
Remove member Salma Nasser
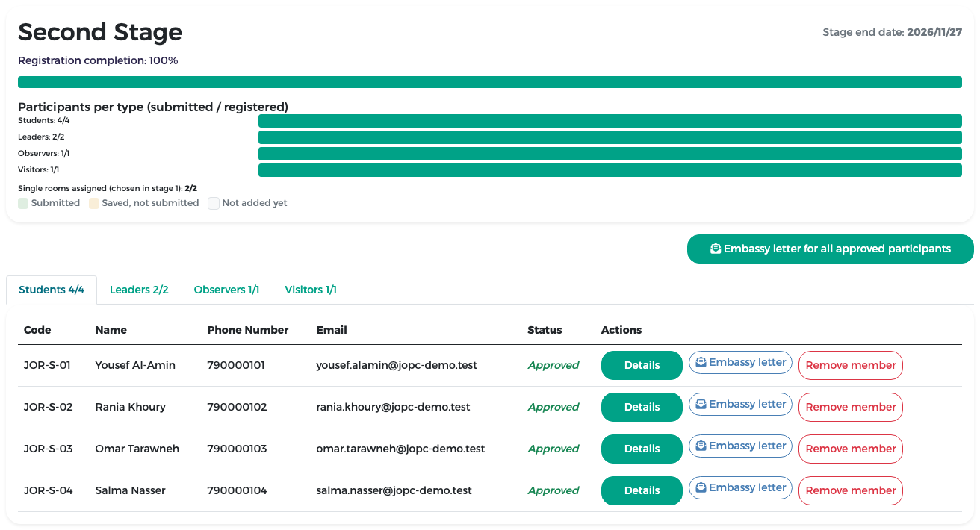[x=851, y=490]
